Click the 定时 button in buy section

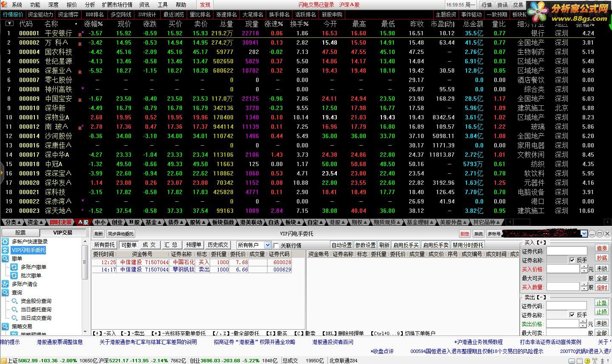(x=602, y=288)
